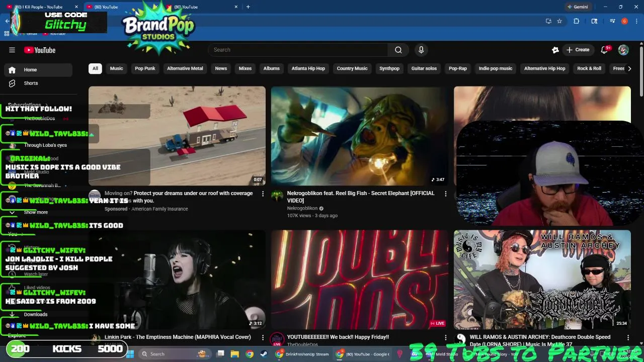
Task: Open American Family Insurance ad thumbnail
Action: click(x=177, y=136)
